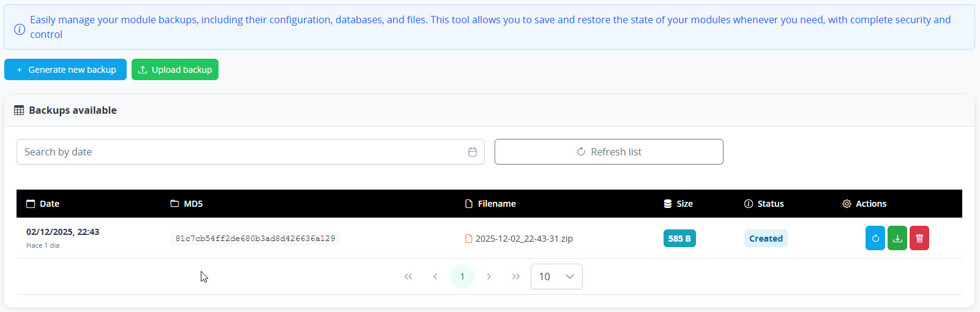Click Generate new backup button
The width and height of the screenshot is (980, 312).
65,70
